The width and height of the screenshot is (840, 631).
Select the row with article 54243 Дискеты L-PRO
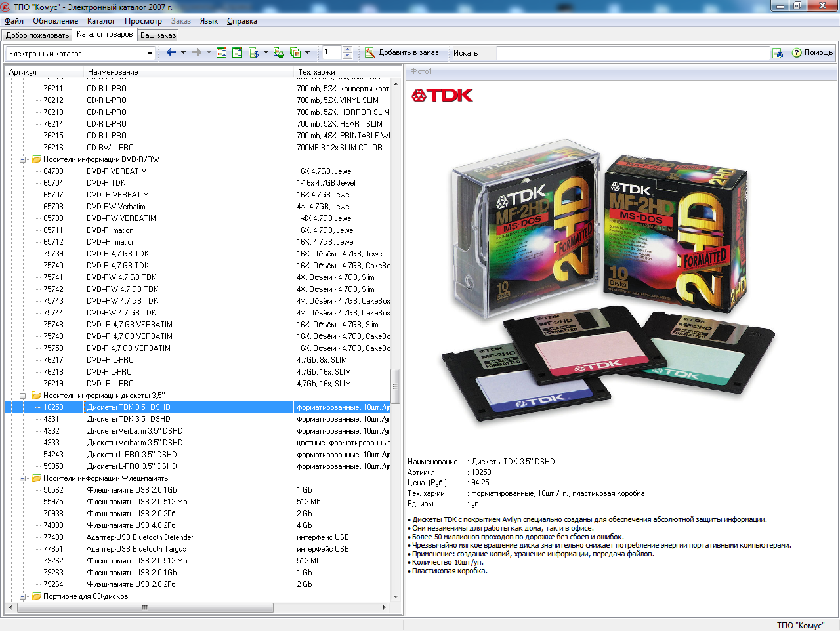point(198,455)
